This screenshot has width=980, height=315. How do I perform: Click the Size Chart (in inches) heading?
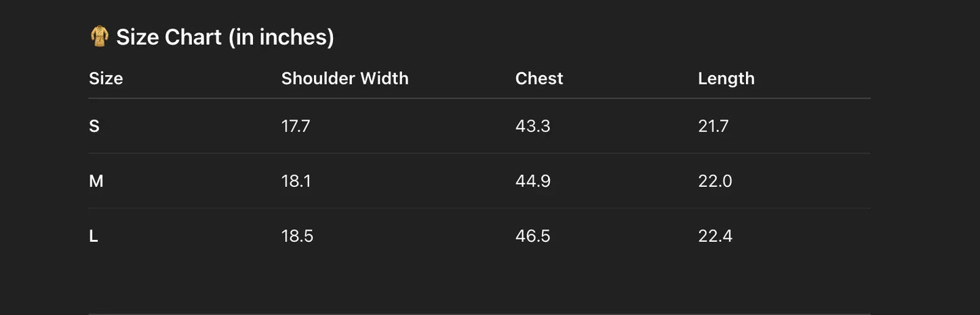click(x=224, y=37)
